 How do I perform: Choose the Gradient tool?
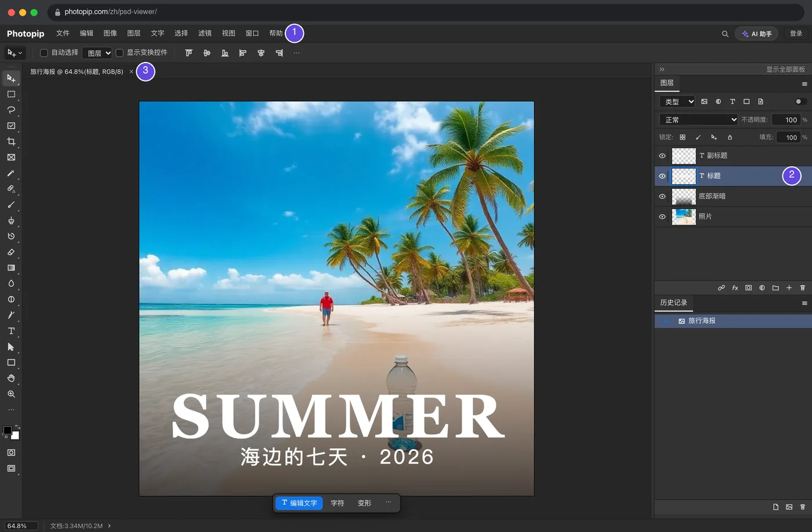click(11, 268)
